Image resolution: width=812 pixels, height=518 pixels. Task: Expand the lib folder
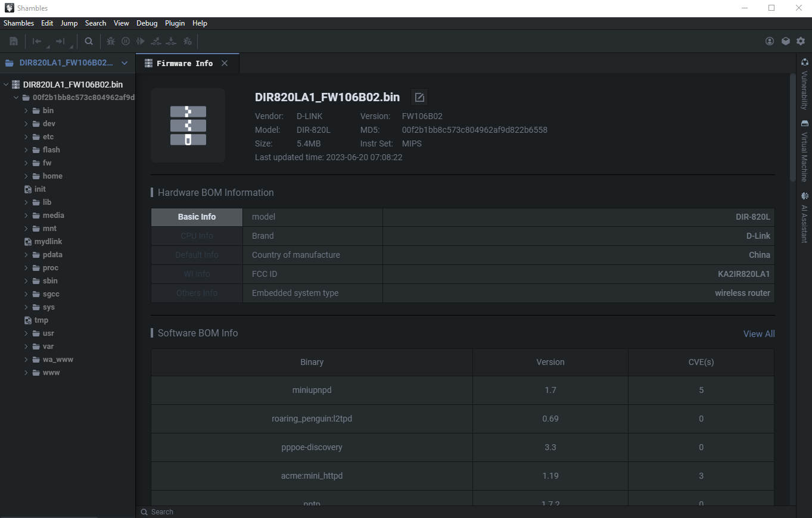[x=26, y=202]
